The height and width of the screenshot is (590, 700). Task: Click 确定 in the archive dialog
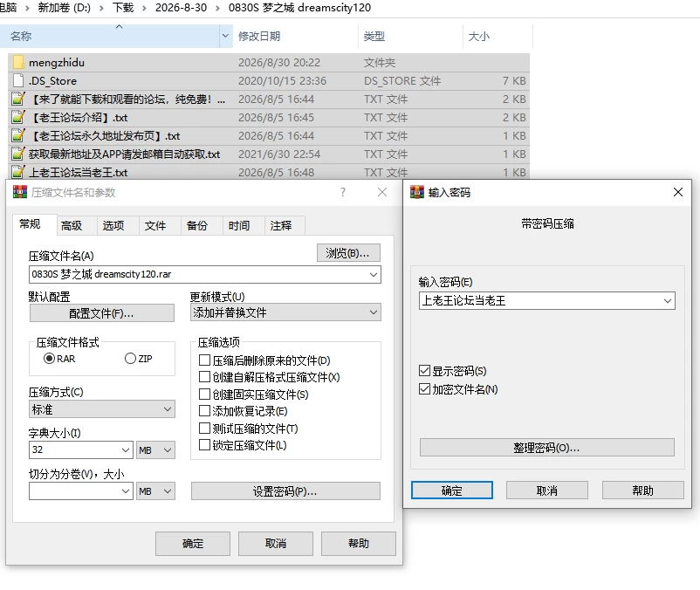point(193,543)
